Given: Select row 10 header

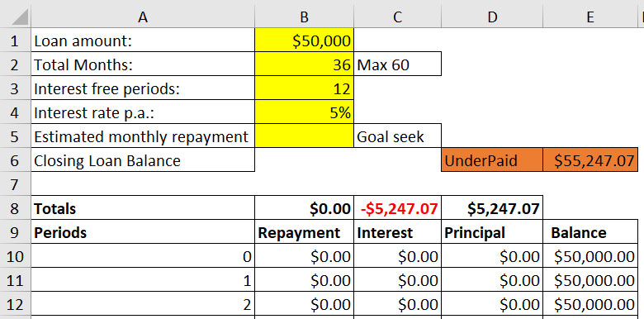Looking at the screenshot, I should [15, 255].
